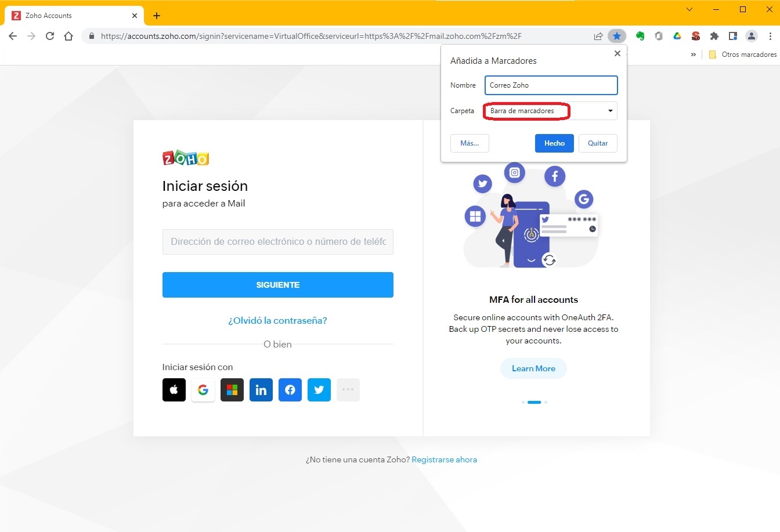
Task: Click the MFA for all accounts heading
Action: 533,299
